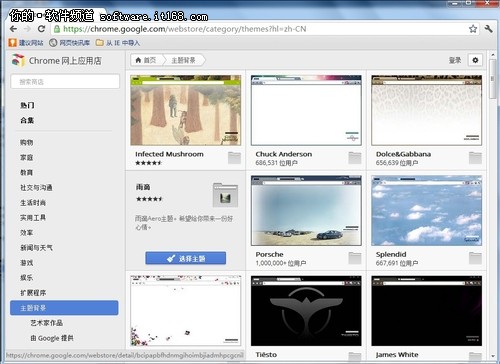Click the 选择主题 blue button
The width and height of the screenshot is (500, 364).
pos(186,258)
